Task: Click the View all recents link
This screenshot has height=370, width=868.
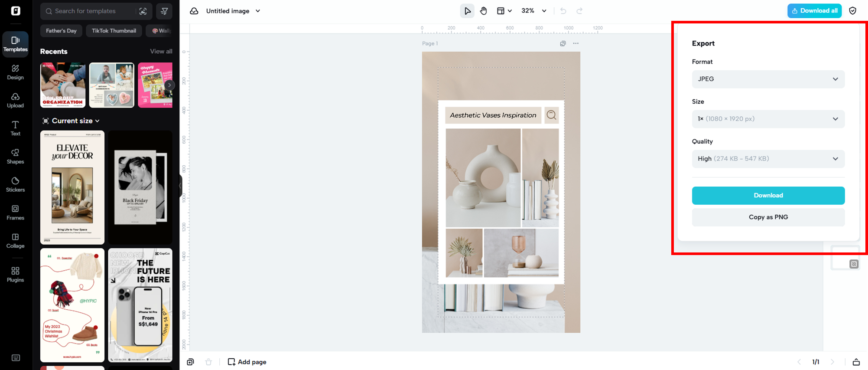Action: tap(161, 51)
